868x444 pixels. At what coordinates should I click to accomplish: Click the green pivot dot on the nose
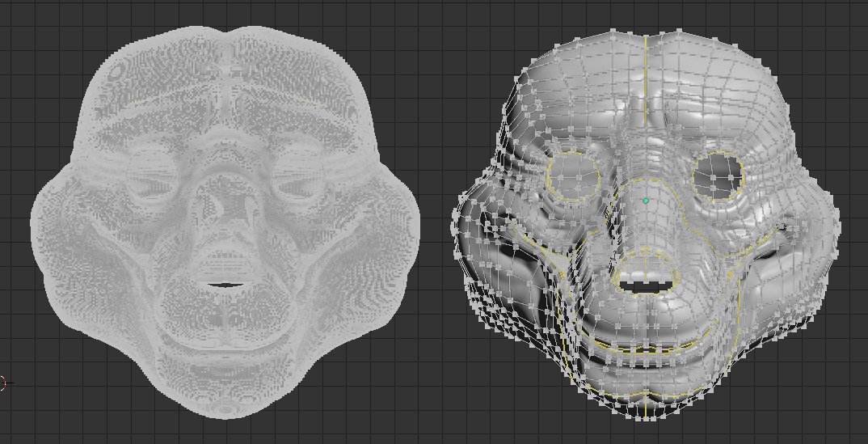pyautogui.click(x=646, y=201)
